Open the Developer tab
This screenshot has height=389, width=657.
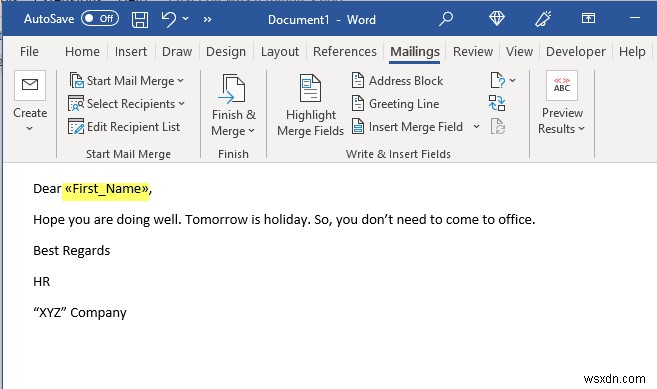576,52
